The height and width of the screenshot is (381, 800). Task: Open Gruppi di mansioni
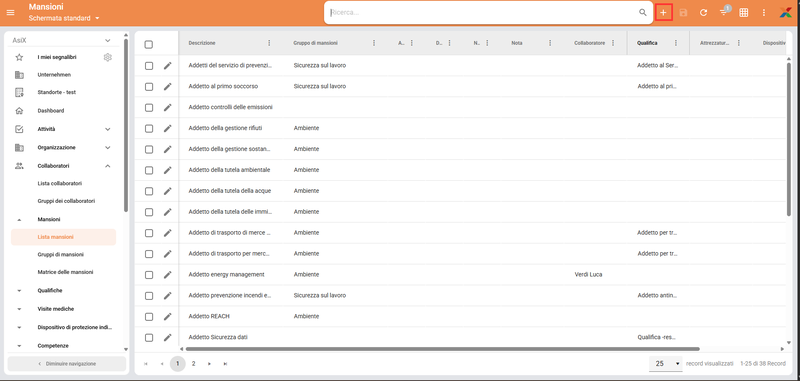(x=61, y=255)
